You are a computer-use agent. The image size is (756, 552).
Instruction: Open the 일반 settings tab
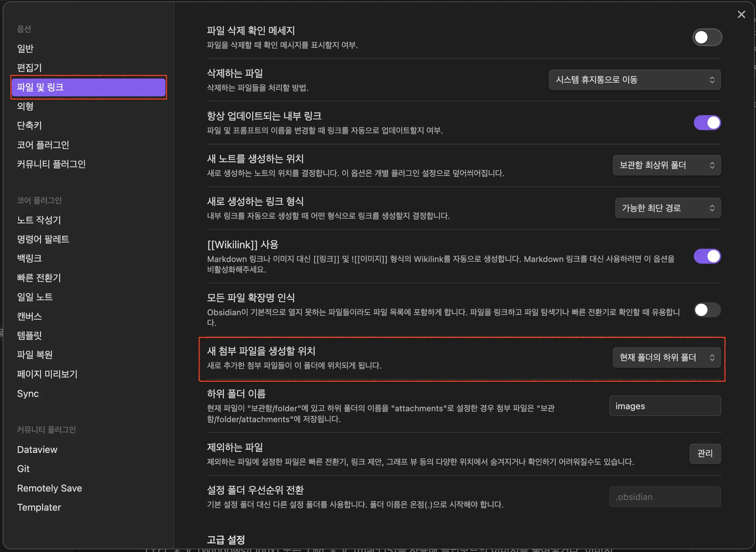tap(89, 49)
